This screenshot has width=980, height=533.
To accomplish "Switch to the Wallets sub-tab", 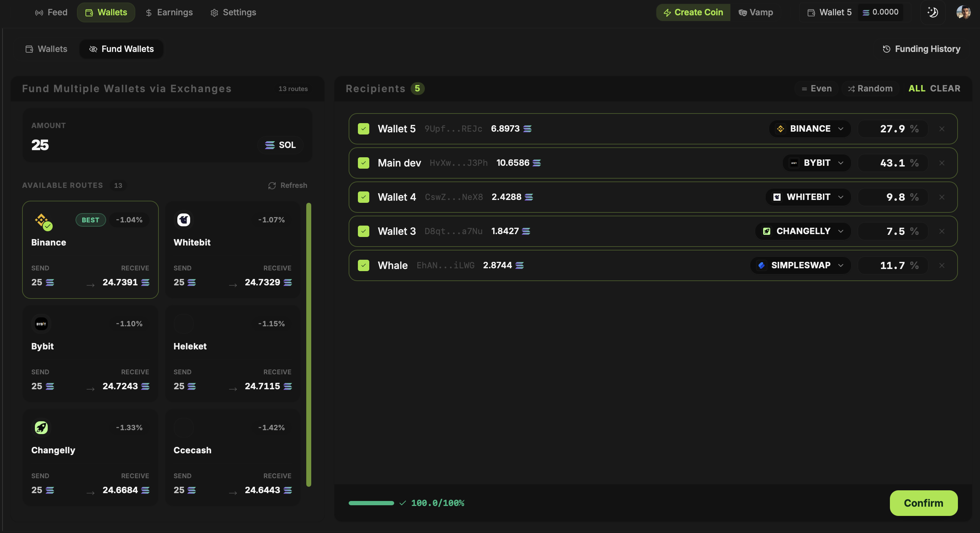I will coord(46,49).
